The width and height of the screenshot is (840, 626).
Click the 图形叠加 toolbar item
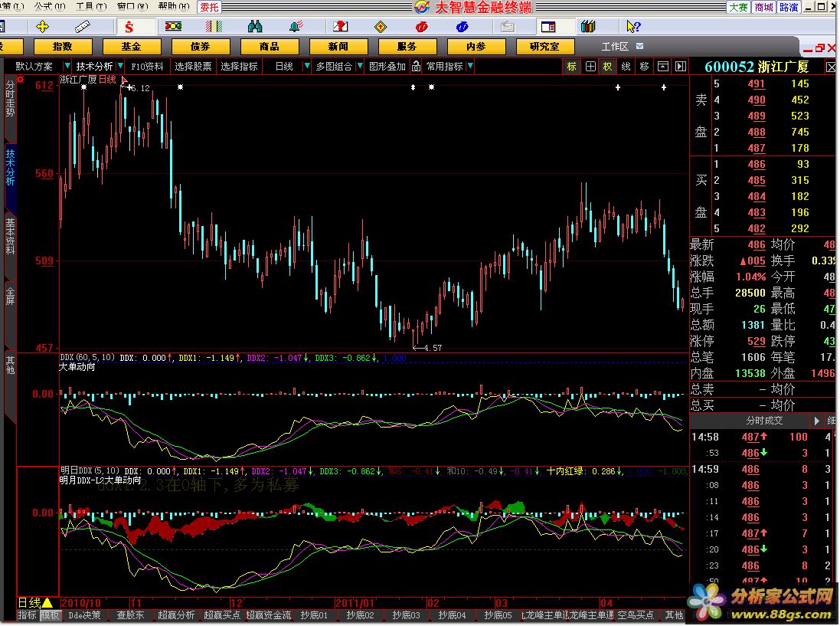pyautogui.click(x=387, y=67)
